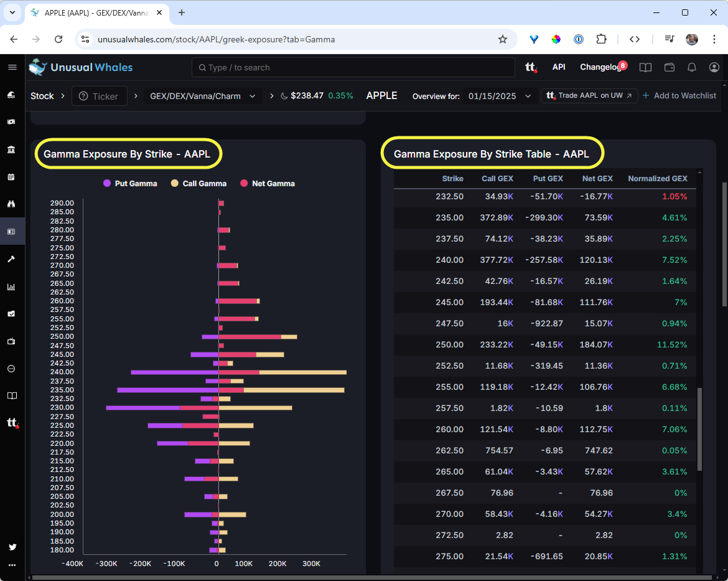Sort the table by Normalized GEX column
728x581 pixels.
pos(658,179)
